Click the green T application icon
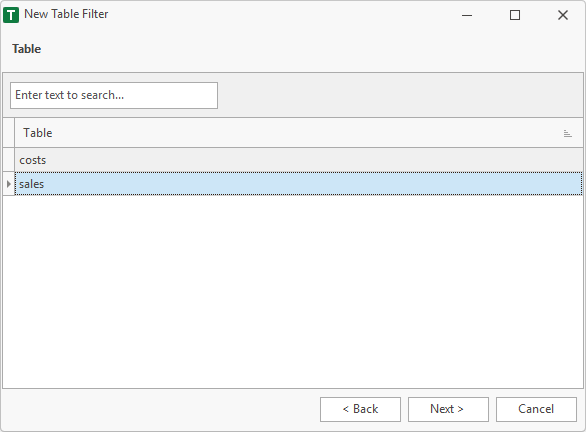586x432 pixels. (11, 15)
